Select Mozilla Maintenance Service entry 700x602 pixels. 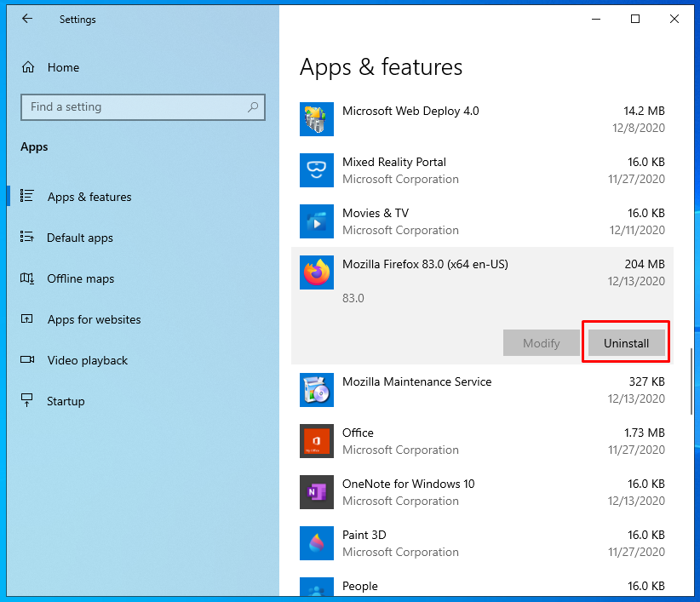coord(482,390)
